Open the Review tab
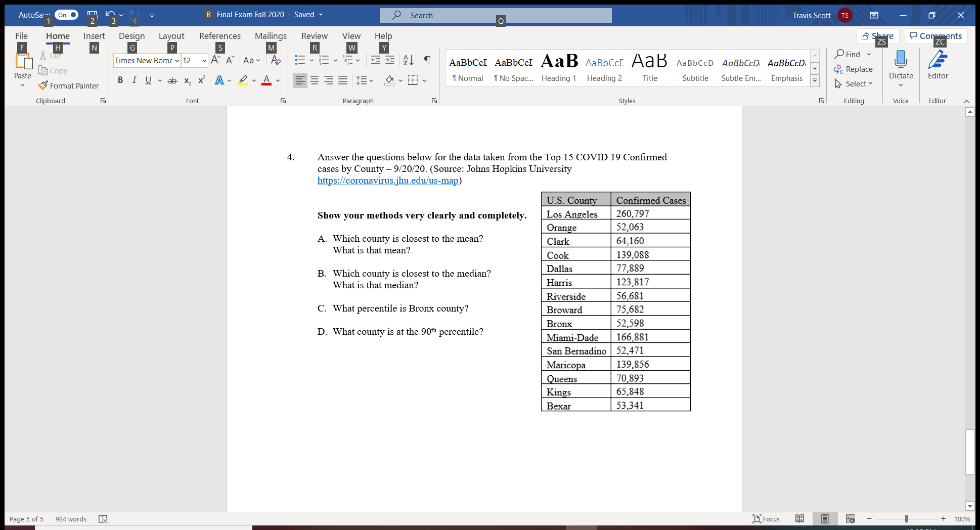This screenshot has height=530, width=980. (x=314, y=36)
